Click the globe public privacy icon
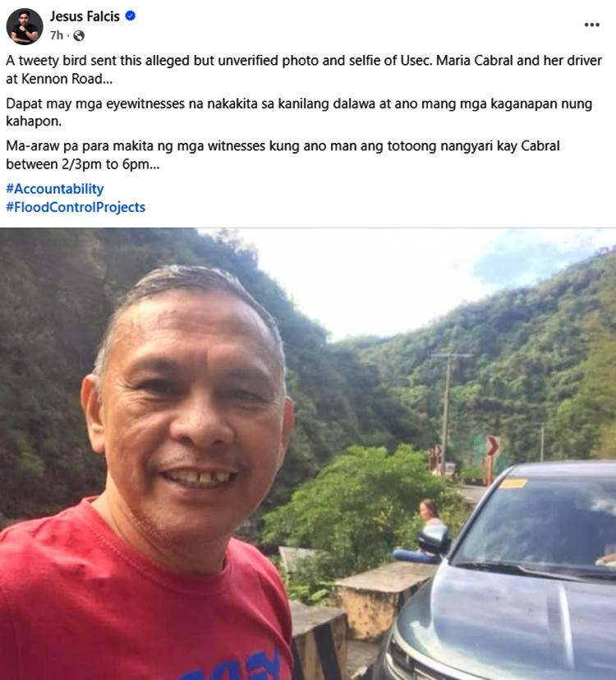Screen dimensions: 616x680 pyautogui.click(x=79, y=35)
